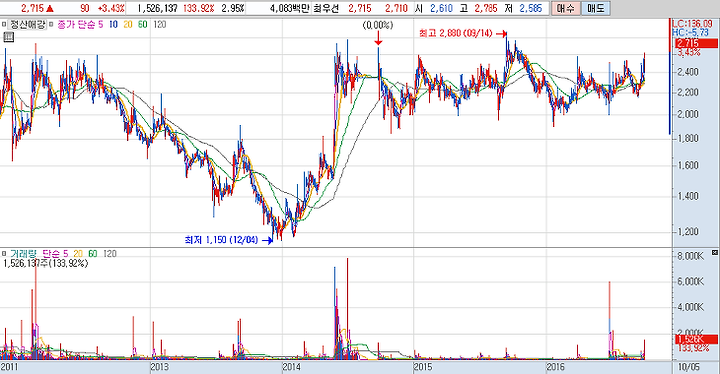Screen dimensions: 720x374
Task: Select the orange 20 in volume legend
Action: (78, 254)
